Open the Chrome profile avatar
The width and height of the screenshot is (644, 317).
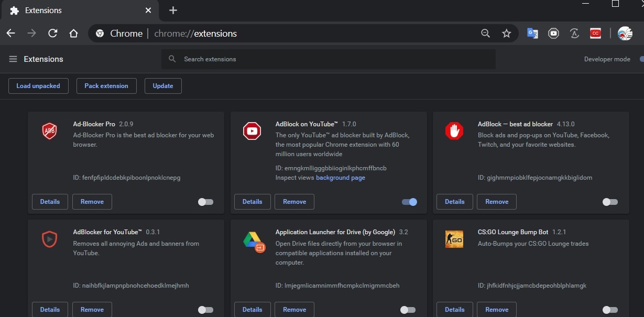coord(625,34)
